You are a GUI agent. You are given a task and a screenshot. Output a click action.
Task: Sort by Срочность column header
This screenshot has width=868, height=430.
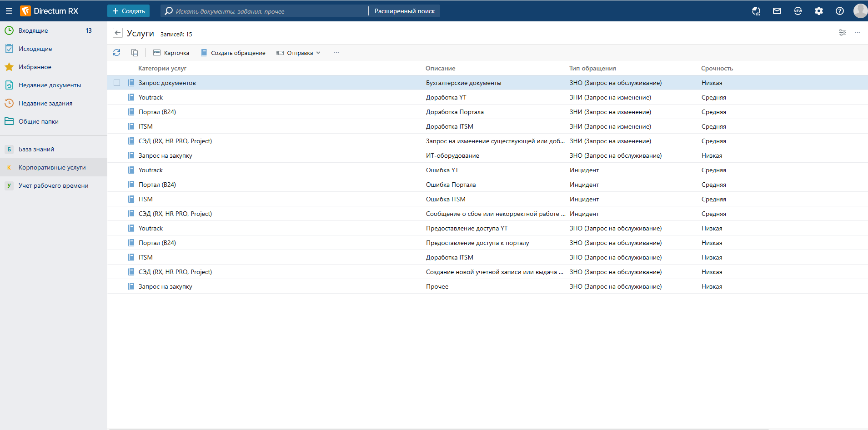(x=717, y=68)
